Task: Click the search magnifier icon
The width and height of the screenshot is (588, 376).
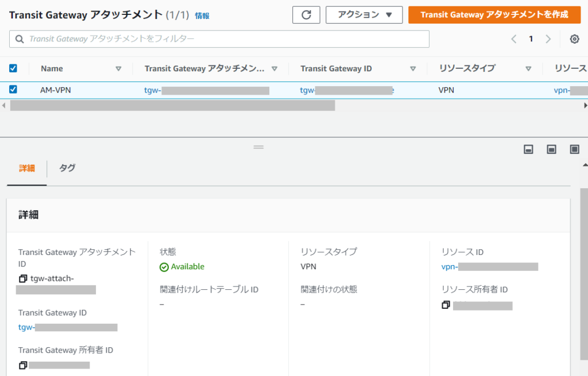Action: tap(20, 39)
